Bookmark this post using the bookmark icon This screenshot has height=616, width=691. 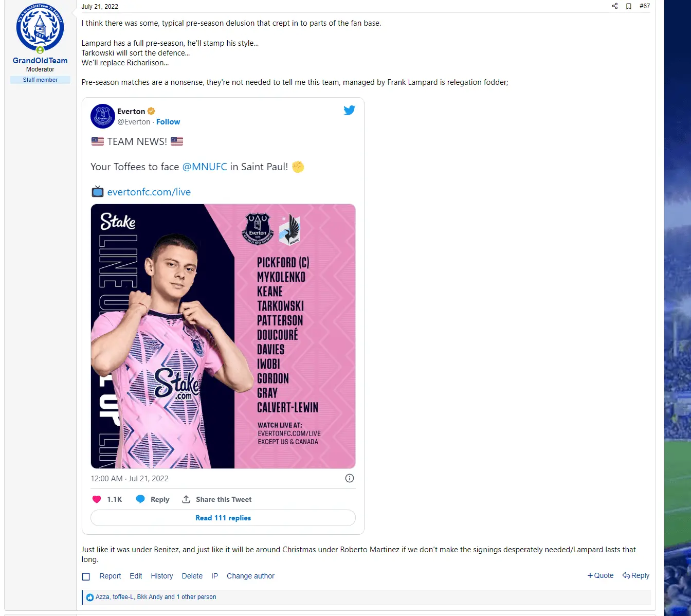point(628,6)
